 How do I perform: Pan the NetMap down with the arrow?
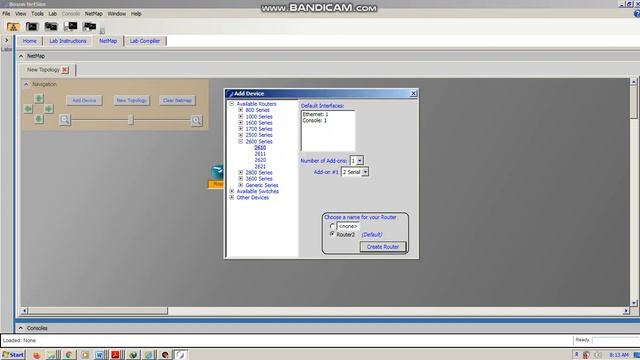pyautogui.click(x=38, y=119)
